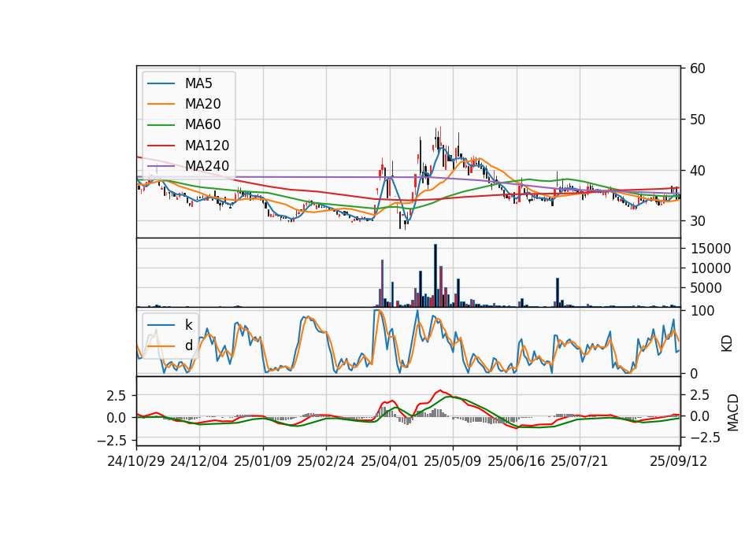The height and width of the screenshot is (543, 756).
Task: Click the KD axis value 100
Action: click(x=702, y=311)
